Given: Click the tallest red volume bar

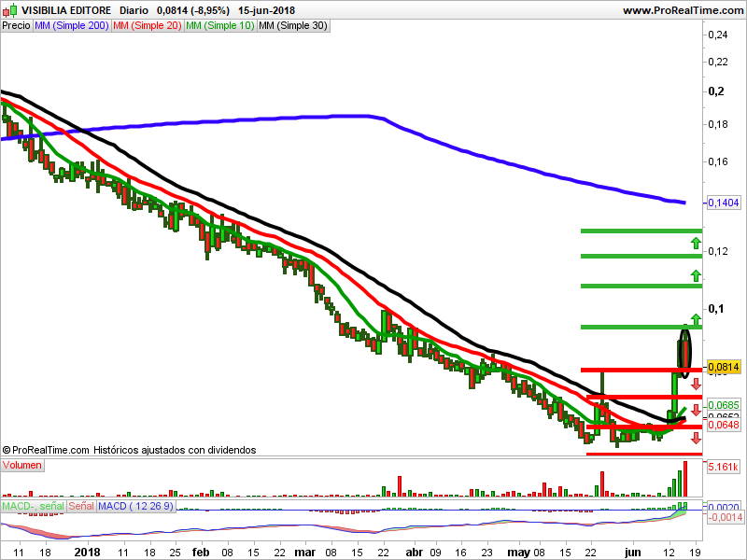Looking at the screenshot, I should point(685,479).
